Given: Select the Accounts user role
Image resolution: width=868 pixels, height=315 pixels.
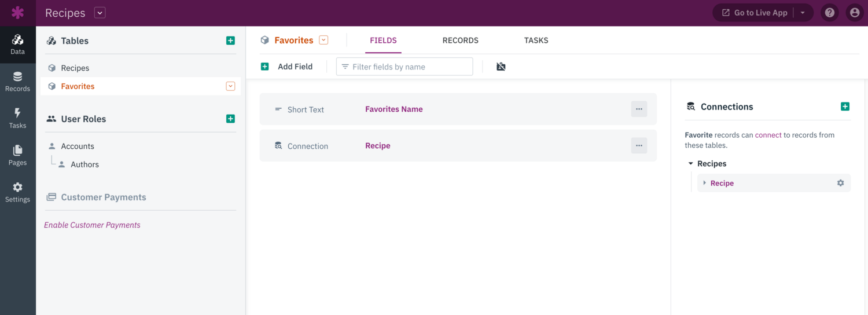Looking at the screenshot, I should 78,146.
